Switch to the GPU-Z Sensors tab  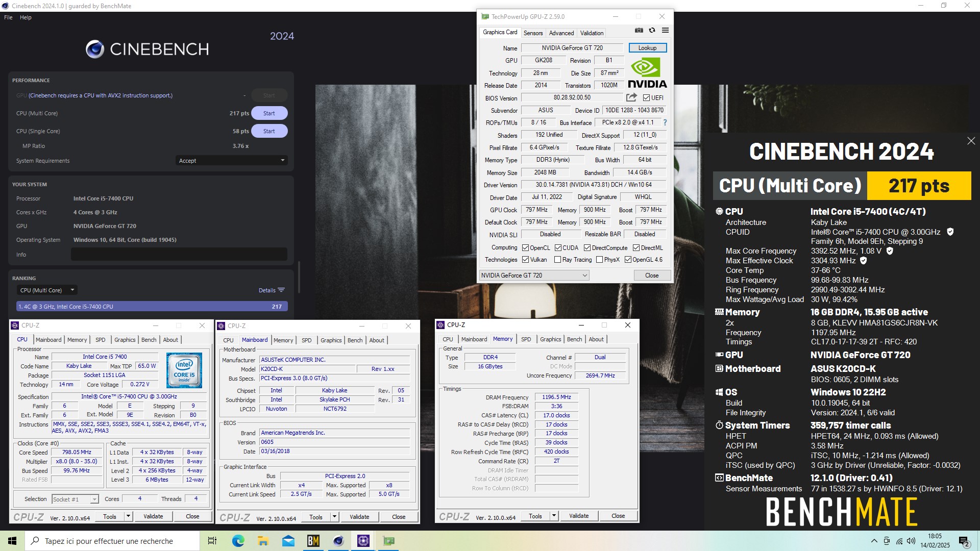pos(533,33)
